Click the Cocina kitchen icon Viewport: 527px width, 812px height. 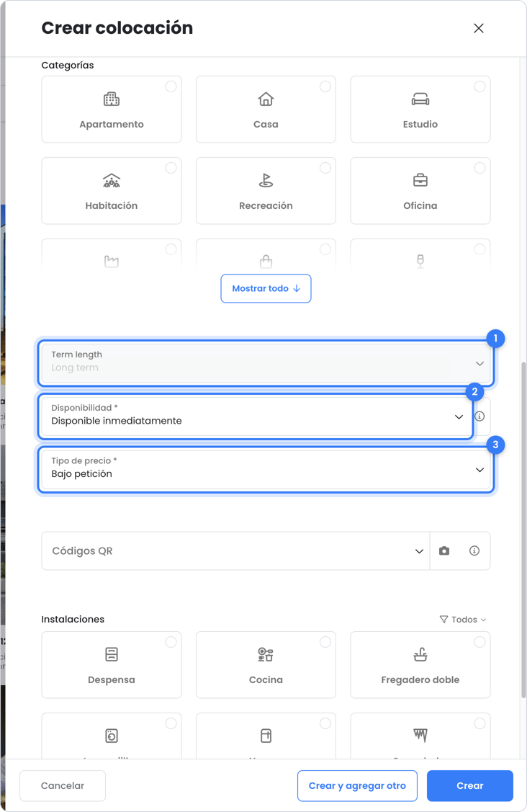click(x=266, y=654)
